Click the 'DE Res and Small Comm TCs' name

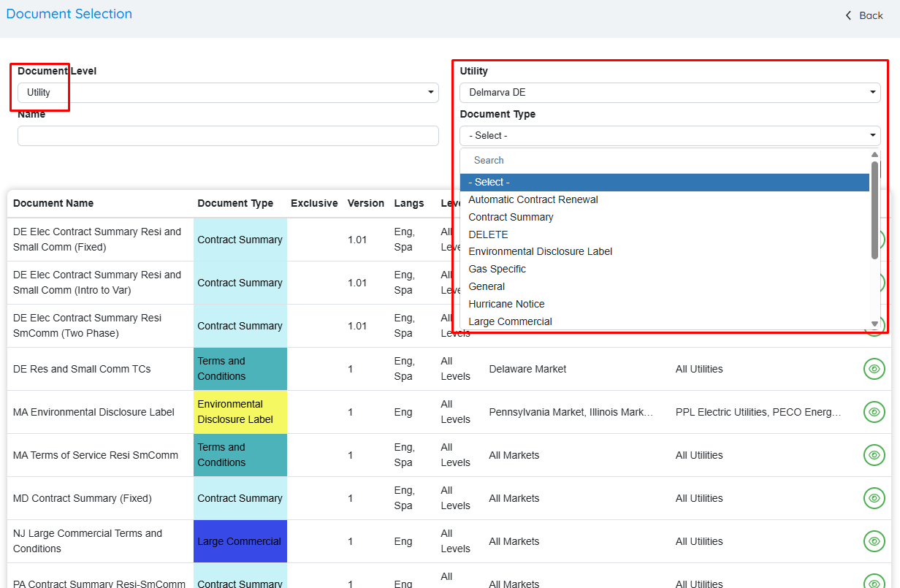coord(82,369)
